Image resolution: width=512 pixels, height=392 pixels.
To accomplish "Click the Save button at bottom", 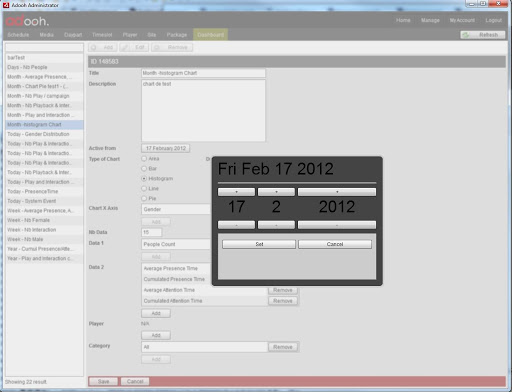I will click(x=103, y=381).
